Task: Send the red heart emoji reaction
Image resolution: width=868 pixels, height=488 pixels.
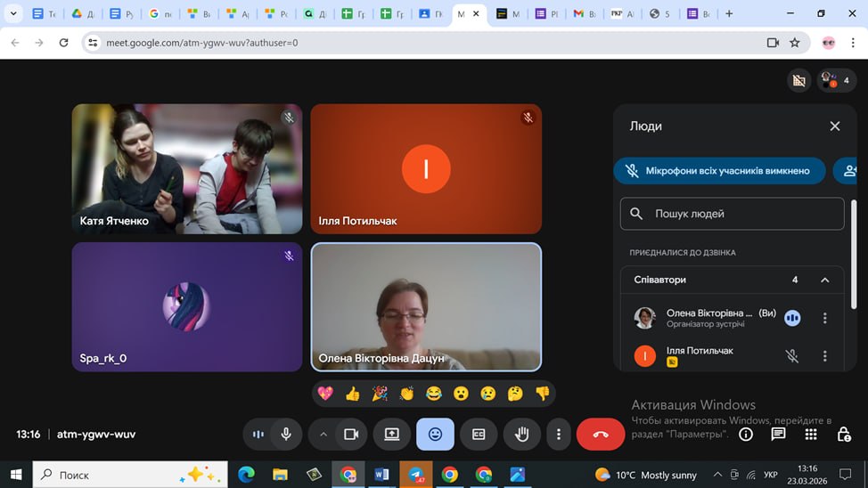Action: click(x=324, y=393)
